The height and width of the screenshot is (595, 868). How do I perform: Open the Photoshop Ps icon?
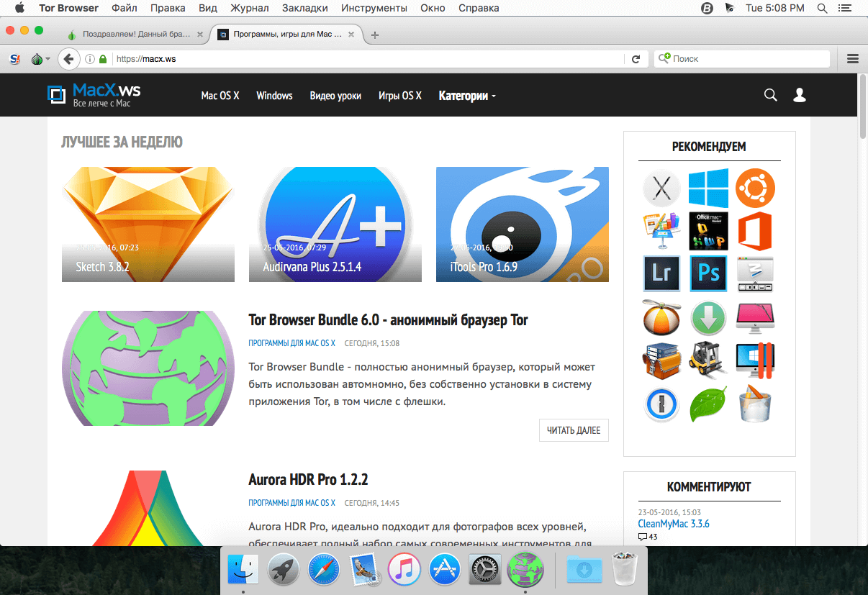click(x=708, y=273)
